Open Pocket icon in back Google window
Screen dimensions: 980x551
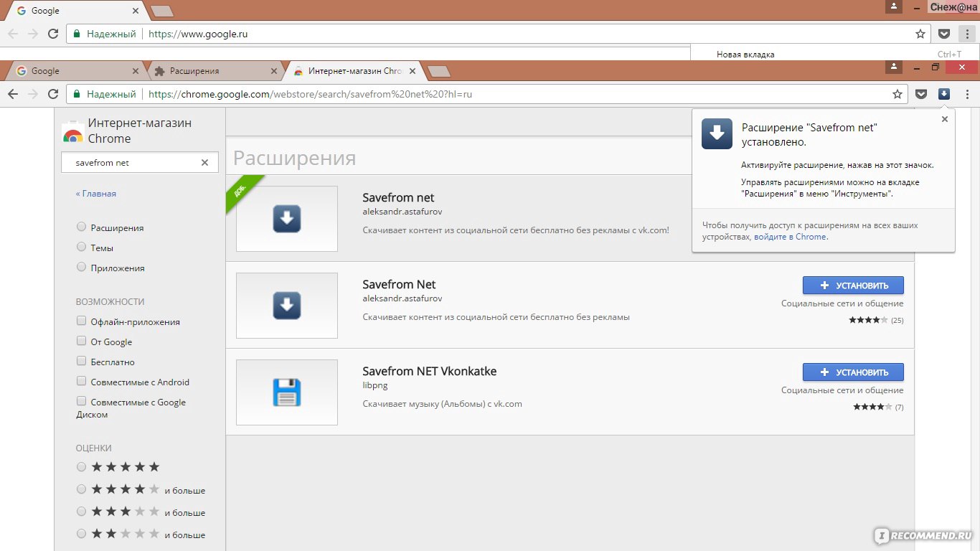tap(945, 34)
